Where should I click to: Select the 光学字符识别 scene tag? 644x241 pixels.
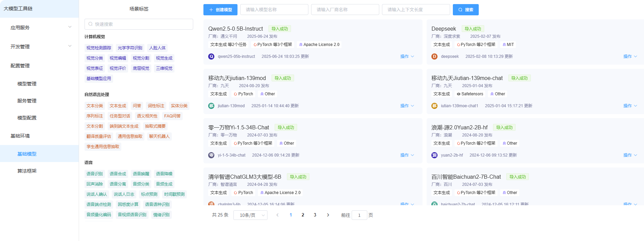coord(130,48)
